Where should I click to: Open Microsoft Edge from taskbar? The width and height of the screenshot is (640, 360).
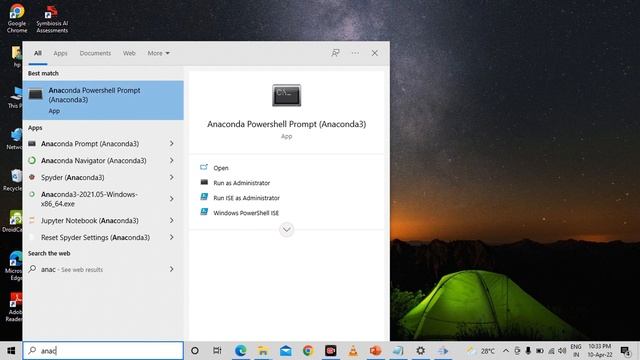pyautogui.click(x=240, y=351)
